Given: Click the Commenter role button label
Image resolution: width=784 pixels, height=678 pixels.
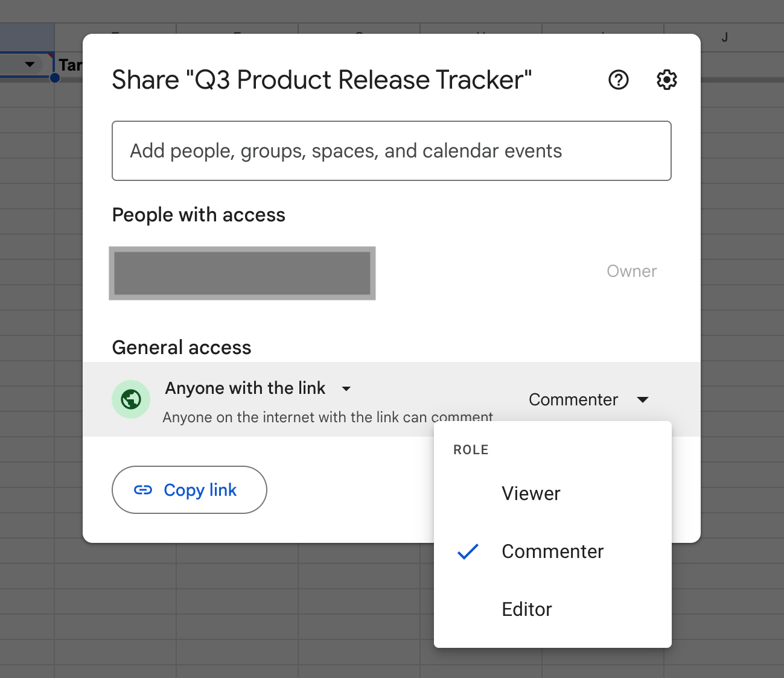Looking at the screenshot, I should click(573, 399).
